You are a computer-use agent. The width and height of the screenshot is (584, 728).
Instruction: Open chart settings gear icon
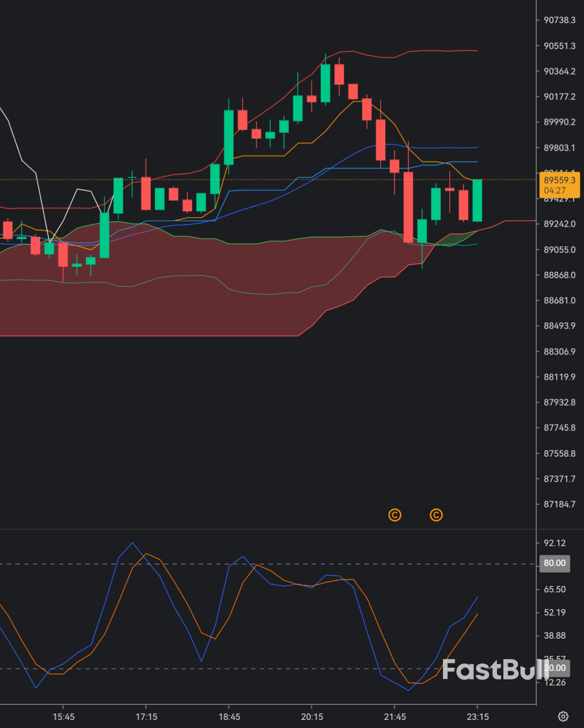click(563, 716)
